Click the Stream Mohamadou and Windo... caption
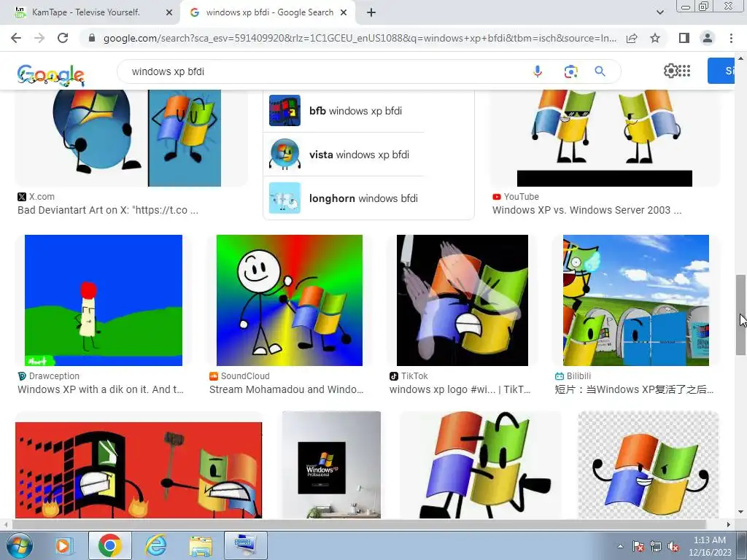 [286, 389]
